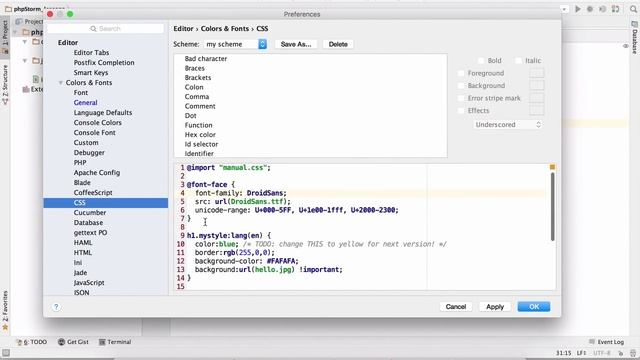Image resolution: width=640 pixels, height=360 pixels.
Task: Toggle the Bold checkbox
Action: point(481,60)
